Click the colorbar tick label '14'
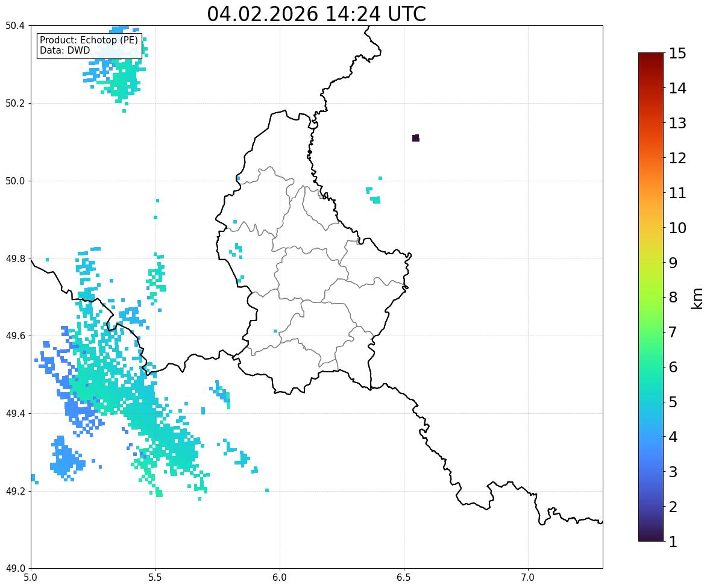This screenshot has width=710, height=588. pyautogui.click(x=677, y=89)
